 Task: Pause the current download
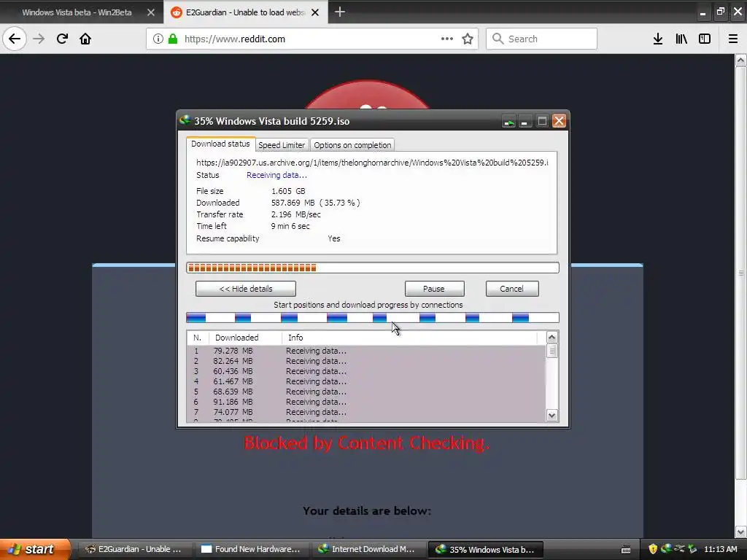pos(434,289)
